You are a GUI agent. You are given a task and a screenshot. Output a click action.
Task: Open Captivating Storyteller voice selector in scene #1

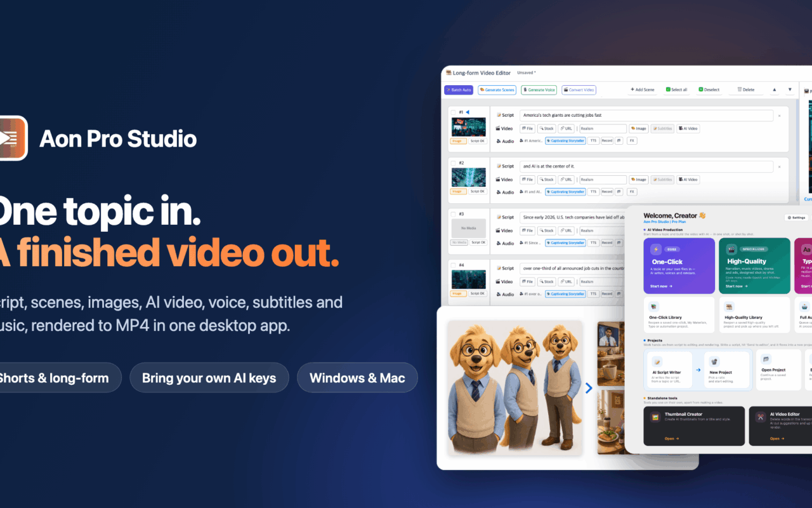pos(565,141)
